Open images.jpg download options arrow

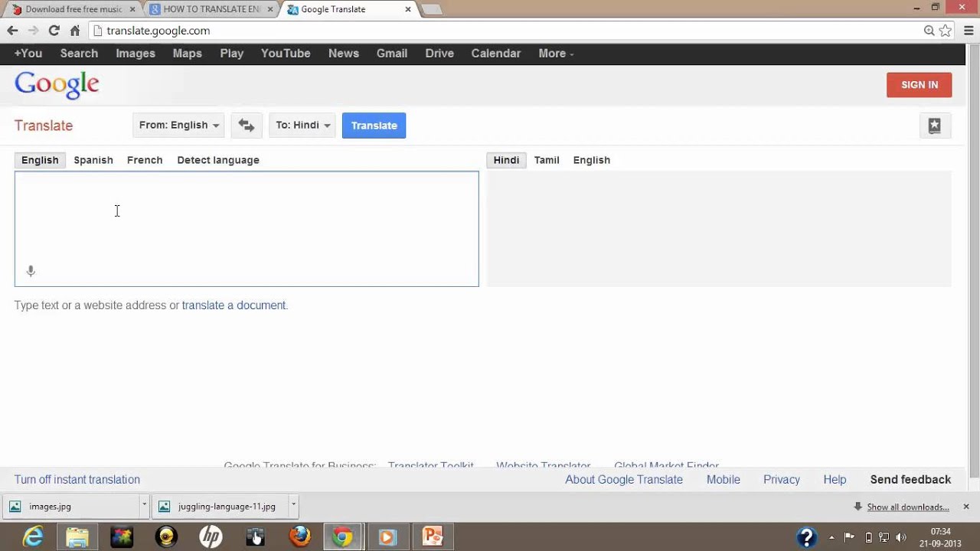coord(144,506)
